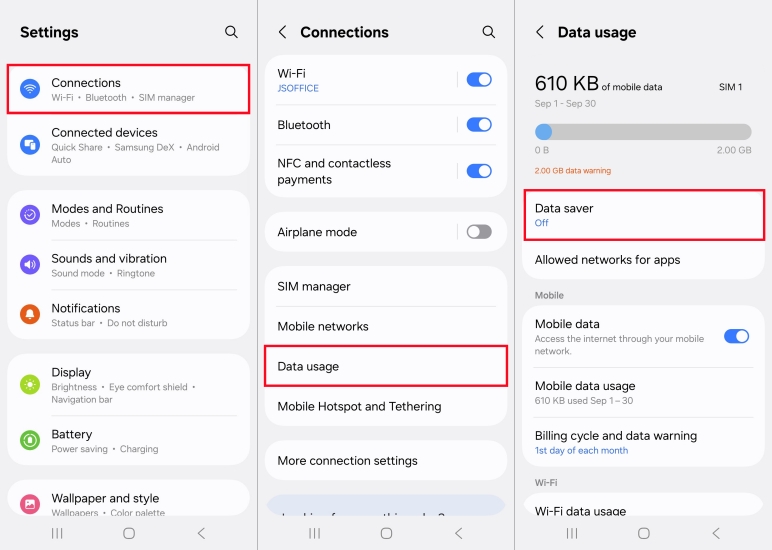Disable NFC and contactless payments switch
This screenshot has width=772, height=550.
479,171
